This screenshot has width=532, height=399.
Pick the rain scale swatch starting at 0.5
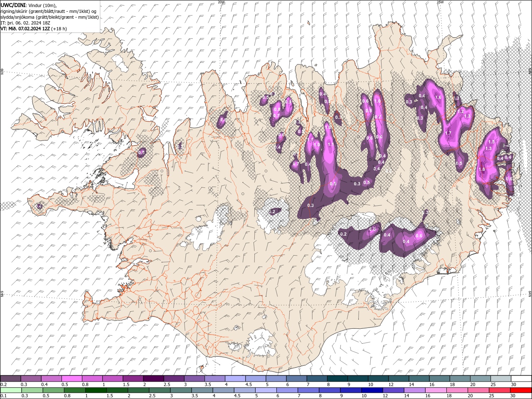tap(53, 390)
